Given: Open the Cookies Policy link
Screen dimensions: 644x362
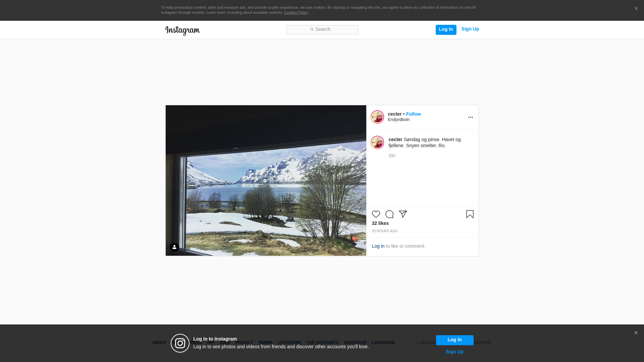Looking at the screenshot, I should coord(296,13).
